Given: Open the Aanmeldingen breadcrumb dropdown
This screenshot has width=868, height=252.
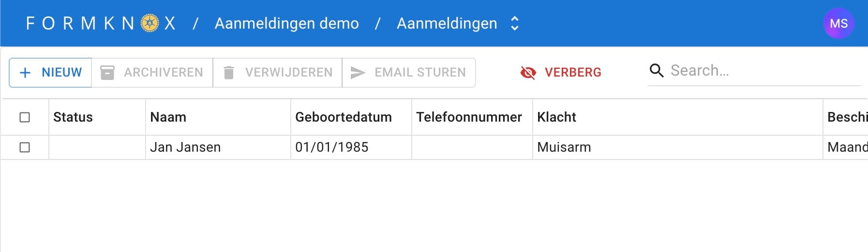Looking at the screenshot, I should click(447, 23).
